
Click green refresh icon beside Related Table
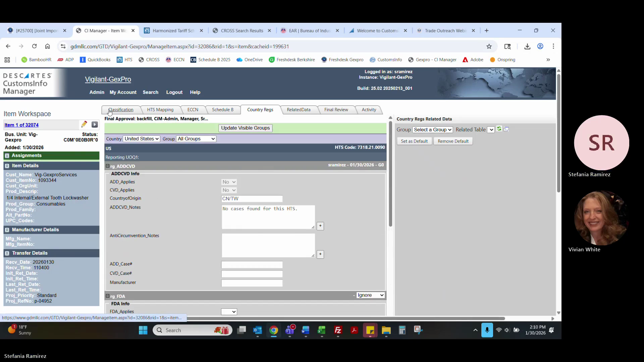(x=499, y=129)
